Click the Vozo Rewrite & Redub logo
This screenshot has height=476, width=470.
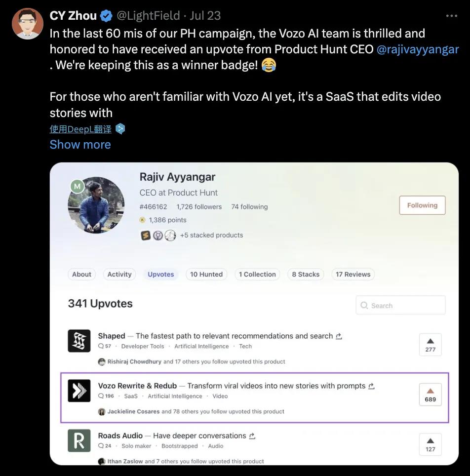click(x=79, y=391)
